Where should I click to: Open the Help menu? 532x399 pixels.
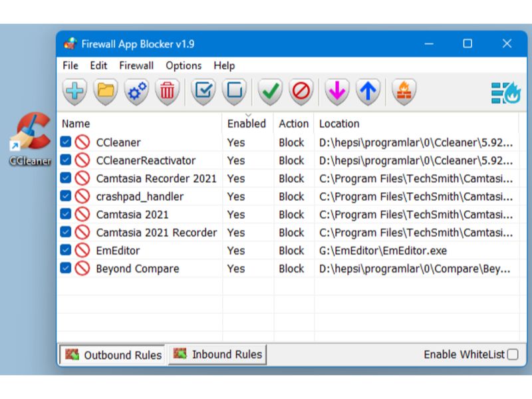[x=224, y=65]
